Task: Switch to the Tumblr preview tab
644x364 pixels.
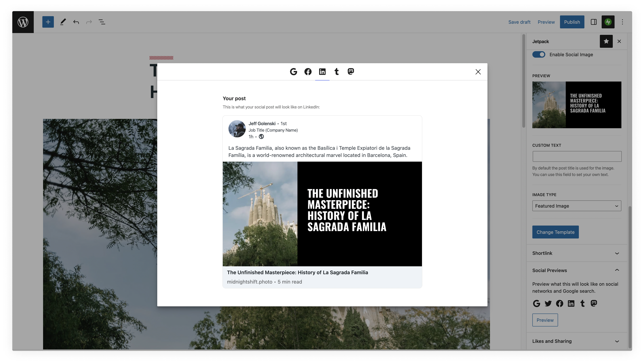Action: click(x=337, y=72)
